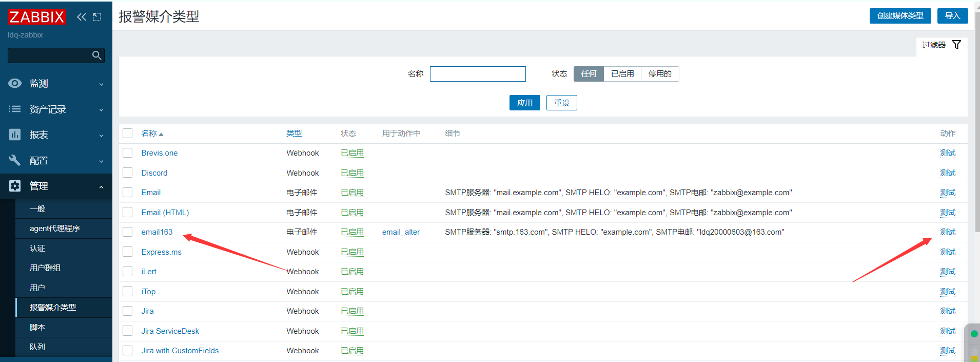Viewport: 980px width, 362px height.
Task: Click the Zabbix logo
Action: coord(37,17)
